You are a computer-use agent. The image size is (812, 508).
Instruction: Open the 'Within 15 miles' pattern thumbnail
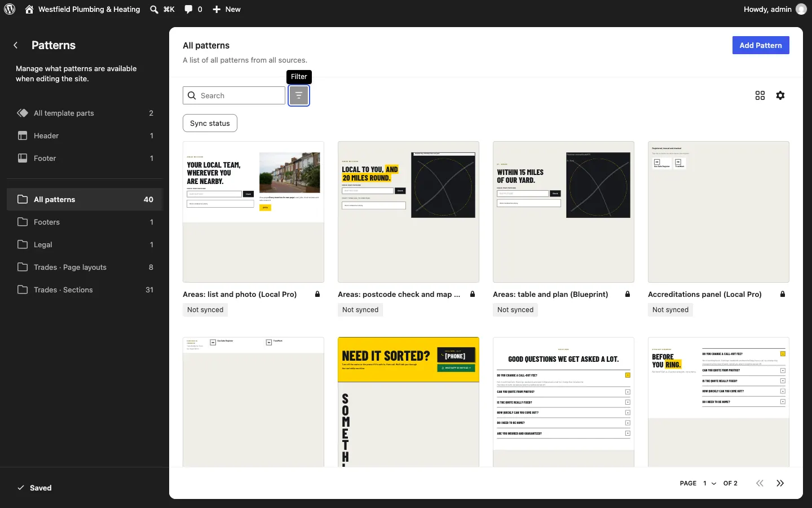[563, 212]
